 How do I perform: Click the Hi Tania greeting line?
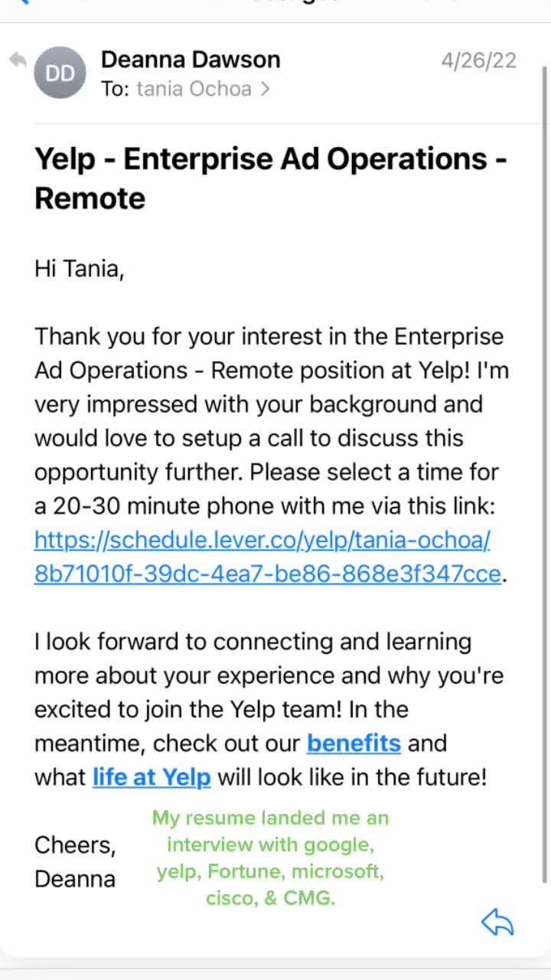click(x=79, y=269)
